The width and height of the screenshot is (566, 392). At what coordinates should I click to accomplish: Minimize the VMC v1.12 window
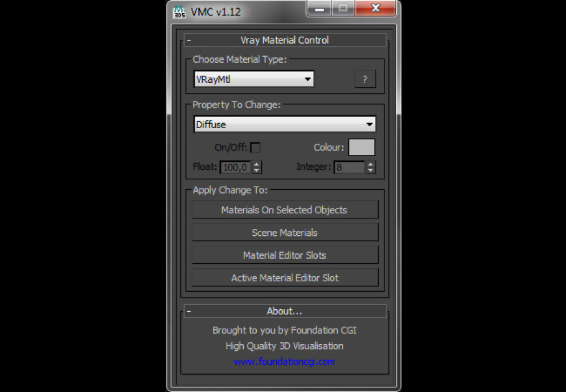(x=319, y=9)
